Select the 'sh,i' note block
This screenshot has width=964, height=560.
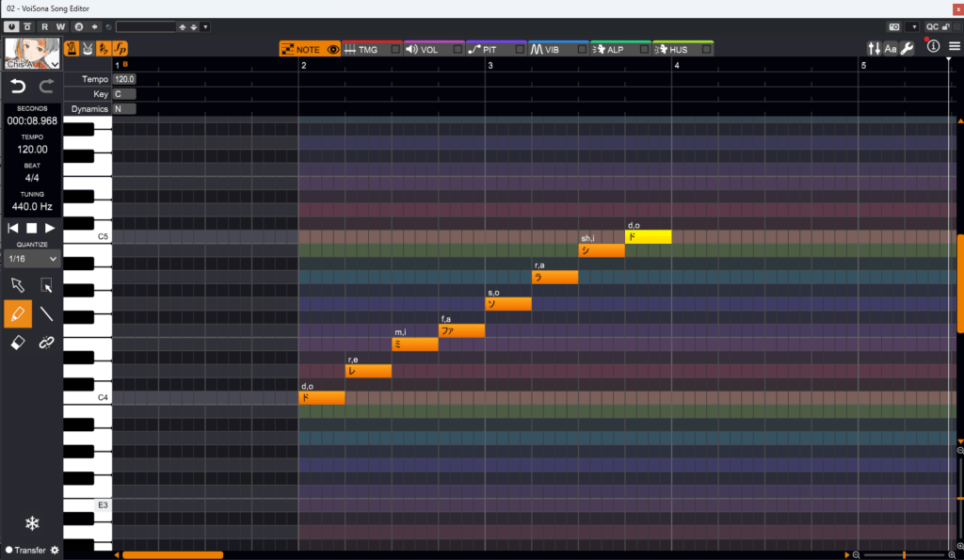point(602,250)
